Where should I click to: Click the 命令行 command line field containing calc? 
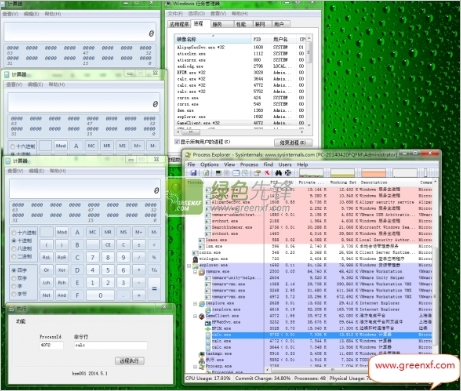point(111,345)
